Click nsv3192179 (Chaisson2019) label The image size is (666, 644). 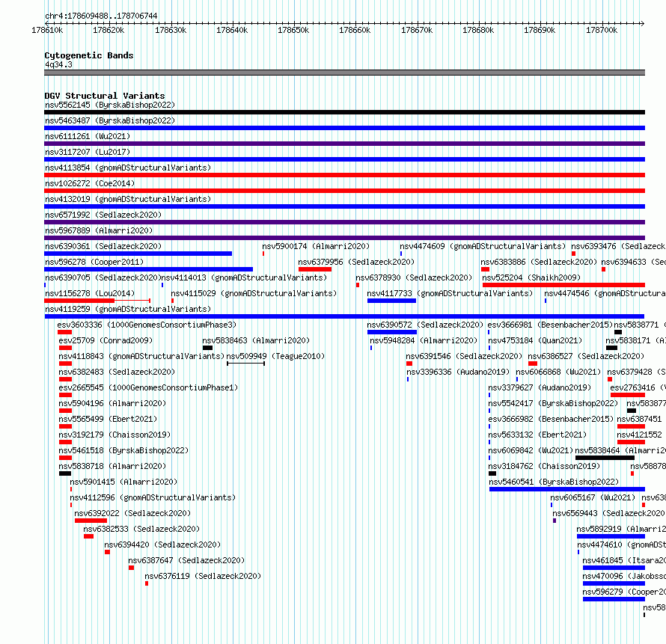114,435
